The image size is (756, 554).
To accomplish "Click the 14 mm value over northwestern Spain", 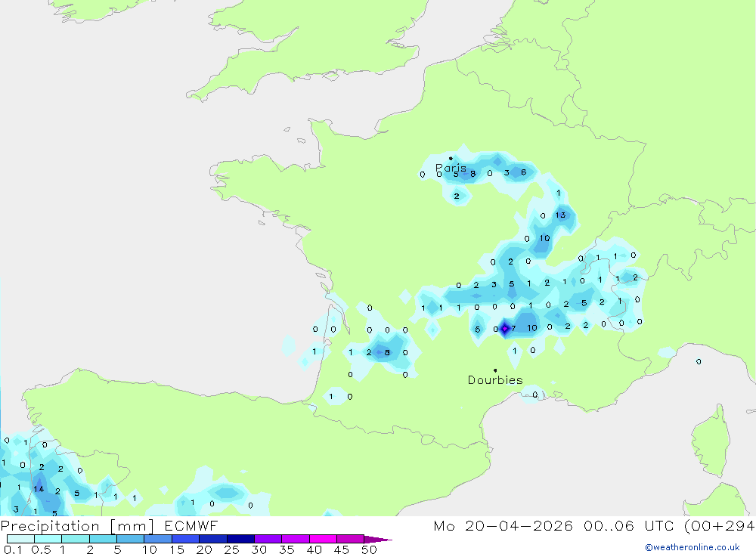I will 39,489.
